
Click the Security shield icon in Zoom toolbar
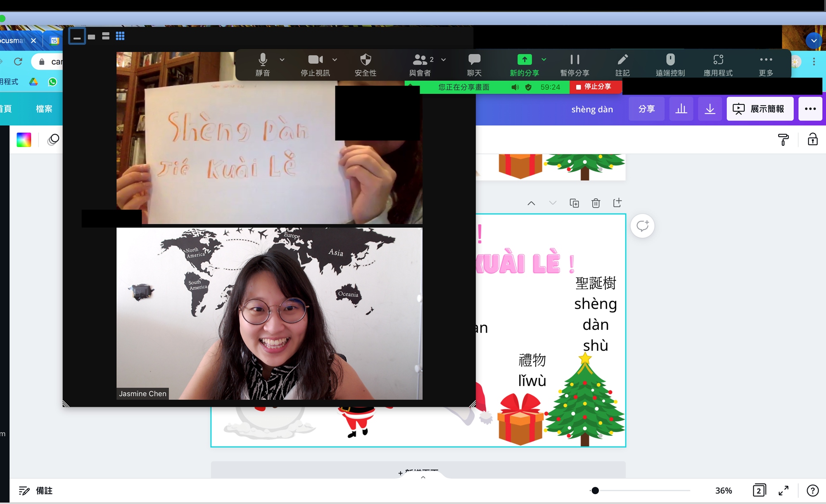point(366,60)
